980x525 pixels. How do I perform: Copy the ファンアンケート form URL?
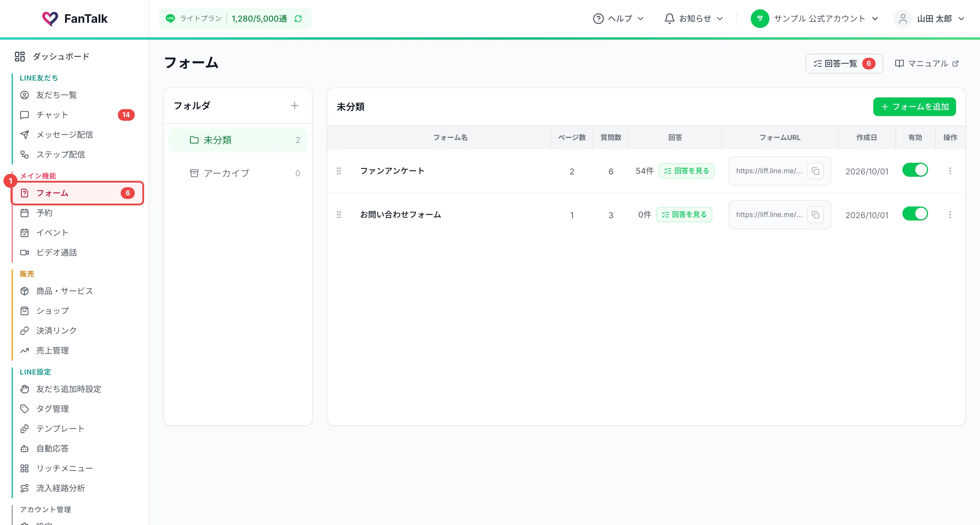pyautogui.click(x=815, y=171)
